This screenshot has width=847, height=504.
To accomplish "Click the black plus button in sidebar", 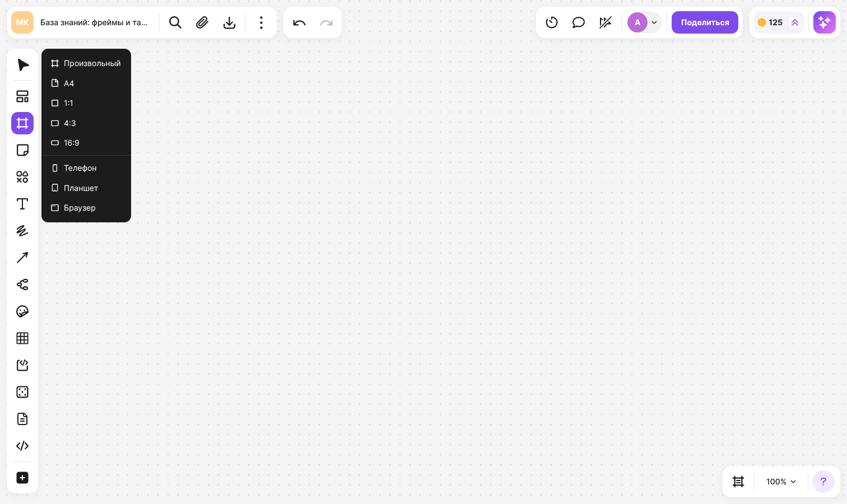I will coord(22,478).
